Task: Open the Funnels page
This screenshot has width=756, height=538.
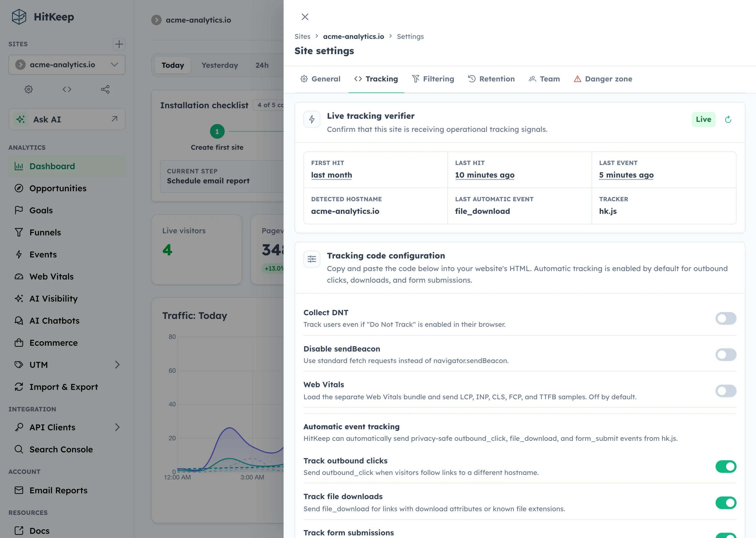Action: (x=67, y=232)
